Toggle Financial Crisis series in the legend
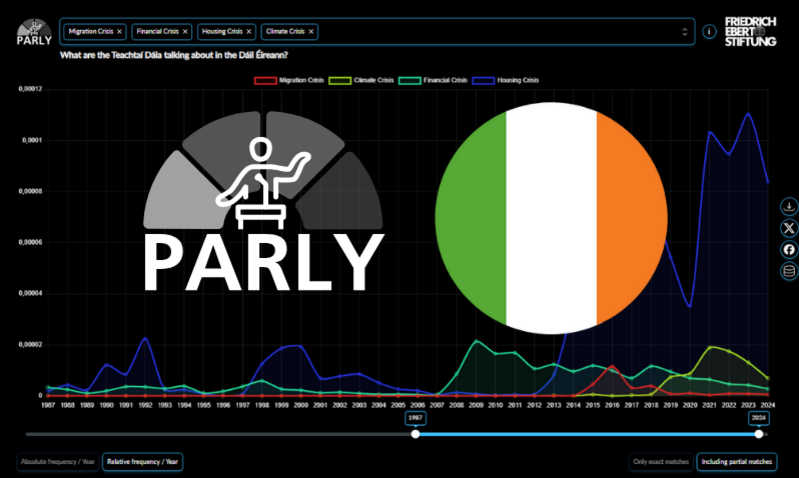799x478 pixels. pos(433,80)
